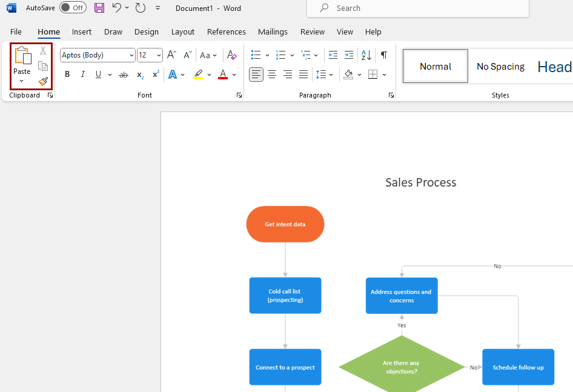The width and height of the screenshot is (573, 392).
Task: Apply the yellow text highlight color
Action: pyautogui.click(x=198, y=75)
